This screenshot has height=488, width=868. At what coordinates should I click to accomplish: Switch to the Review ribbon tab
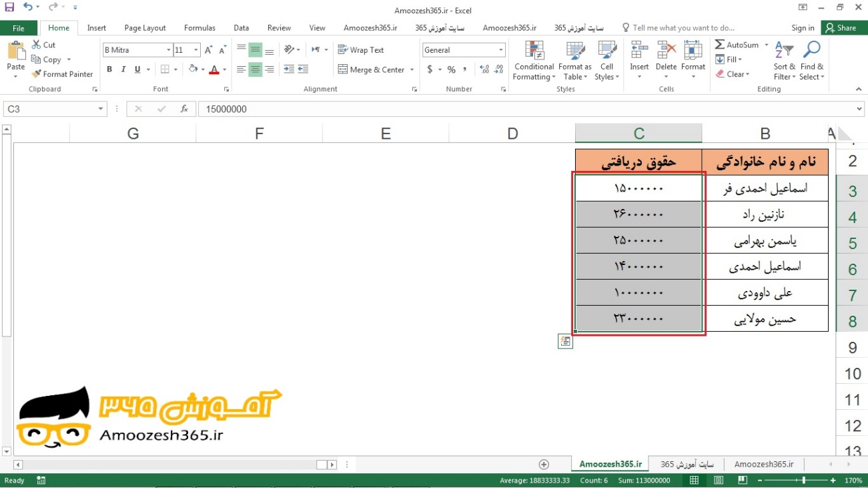point(279,28)
